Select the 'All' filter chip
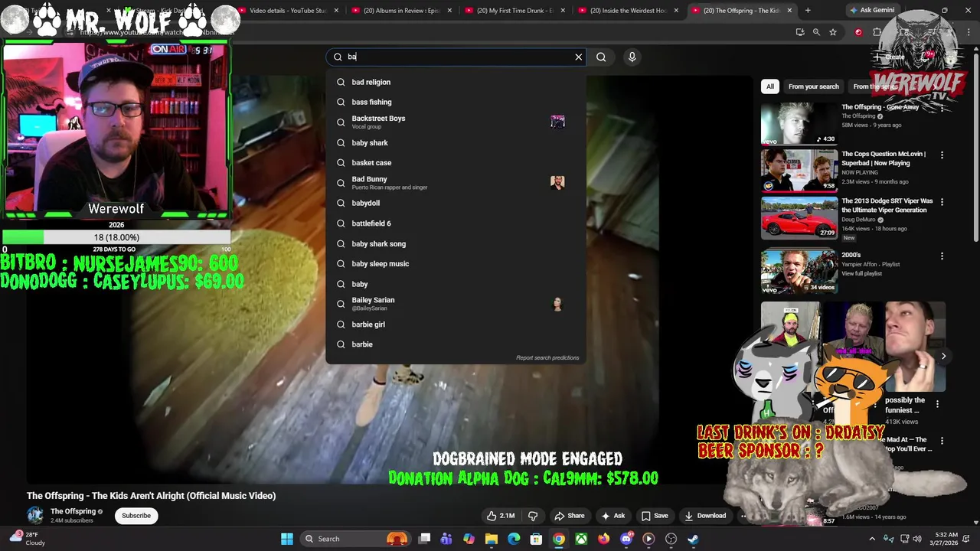The image size is (980, 551). 770,86
